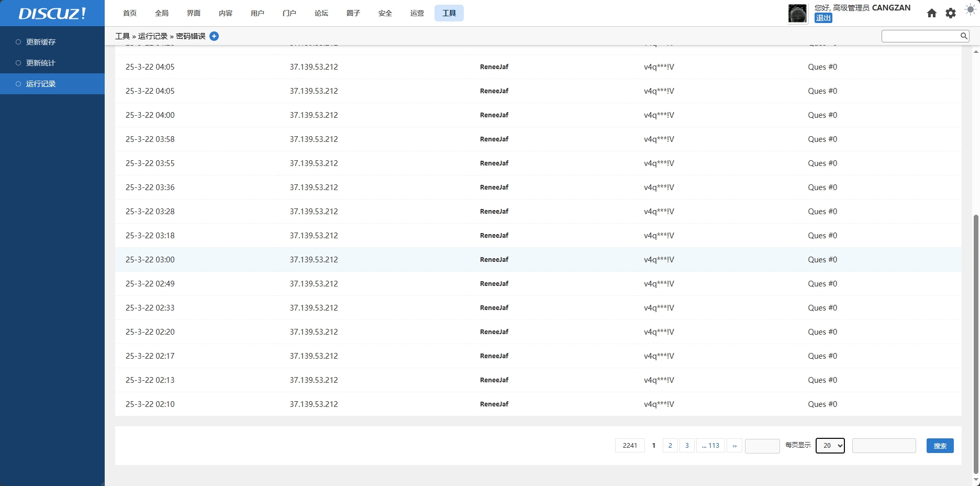Image resolution: width=980 pixels, height=486 pixels.
Task: Open the 论坛 menu tab
Action: (321, 13)
